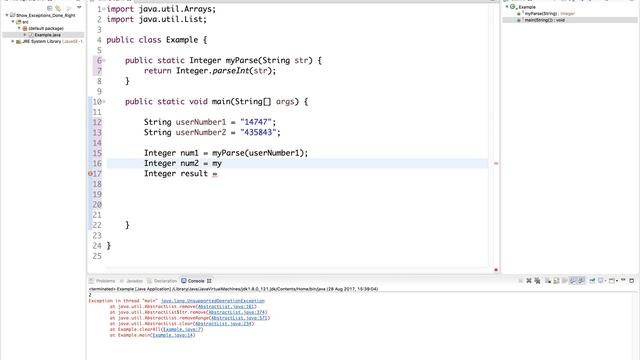640x360 pixels.
Task: Select main(String[]) in Outline
Action: (x=544, y=20)
